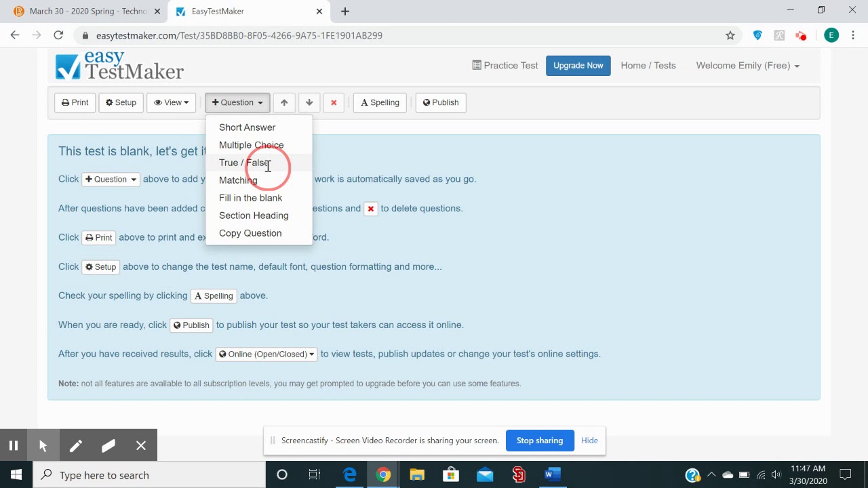Open Google Chrome on the taskbar
The width and height of the screenshot is (868, 488).
click(x=384, y=475)
